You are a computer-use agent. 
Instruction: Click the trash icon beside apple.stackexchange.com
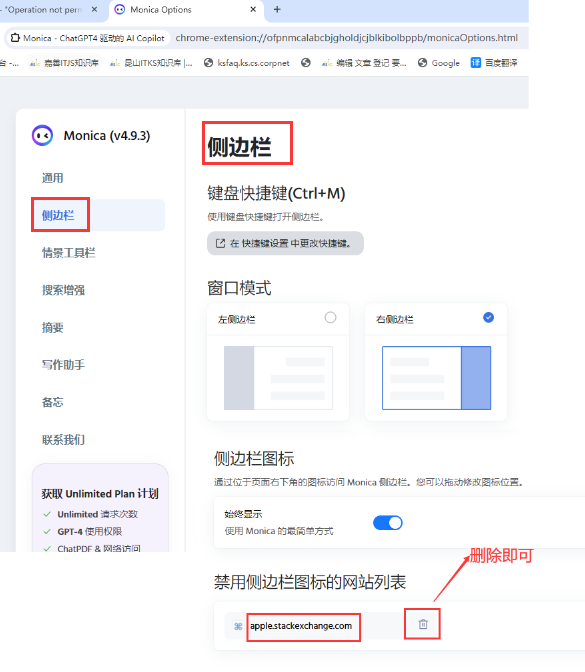coord(423,624)
